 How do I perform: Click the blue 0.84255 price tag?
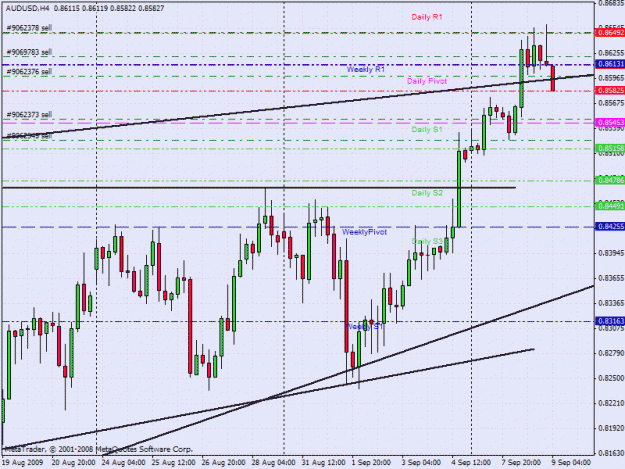609,227
